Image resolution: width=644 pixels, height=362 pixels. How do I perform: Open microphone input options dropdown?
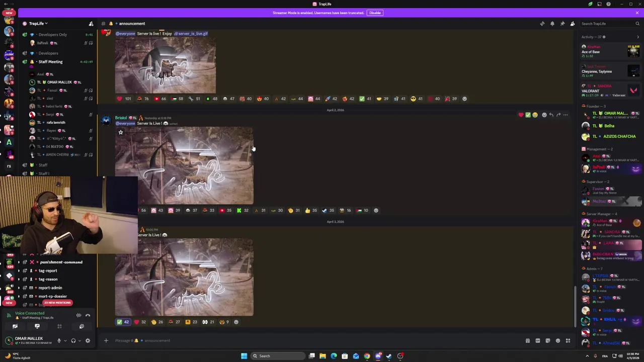[x=64, y=341]
